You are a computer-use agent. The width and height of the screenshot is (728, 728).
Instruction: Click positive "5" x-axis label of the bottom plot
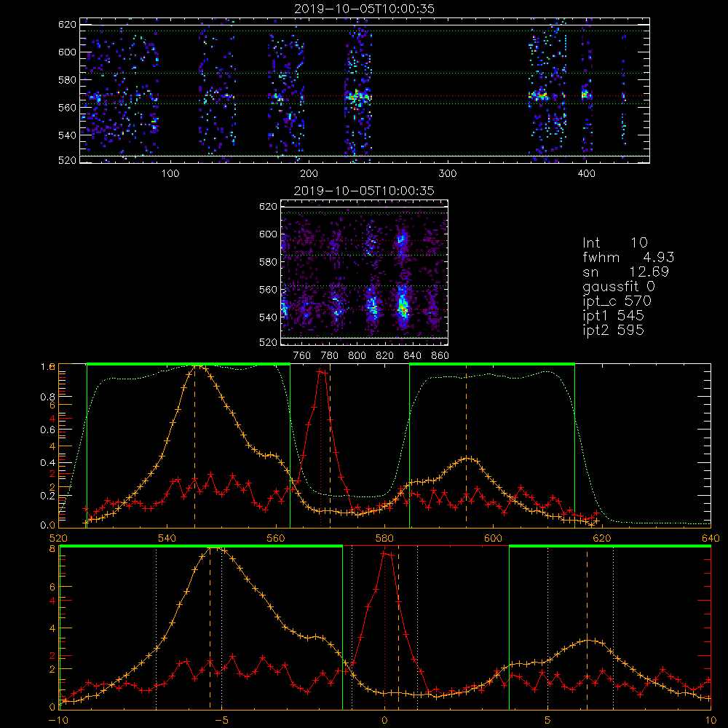(547, 721)
